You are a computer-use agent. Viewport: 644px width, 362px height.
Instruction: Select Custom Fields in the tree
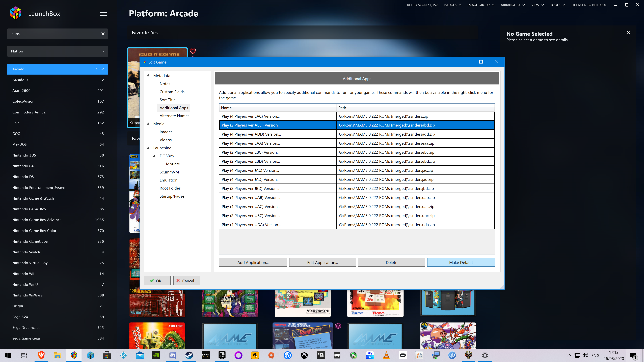point(172,92)
